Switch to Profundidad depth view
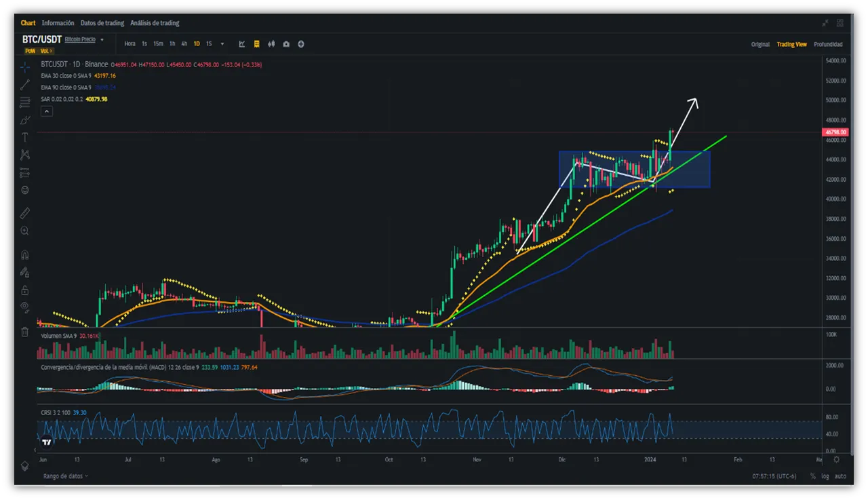 [x=828, y=44]
